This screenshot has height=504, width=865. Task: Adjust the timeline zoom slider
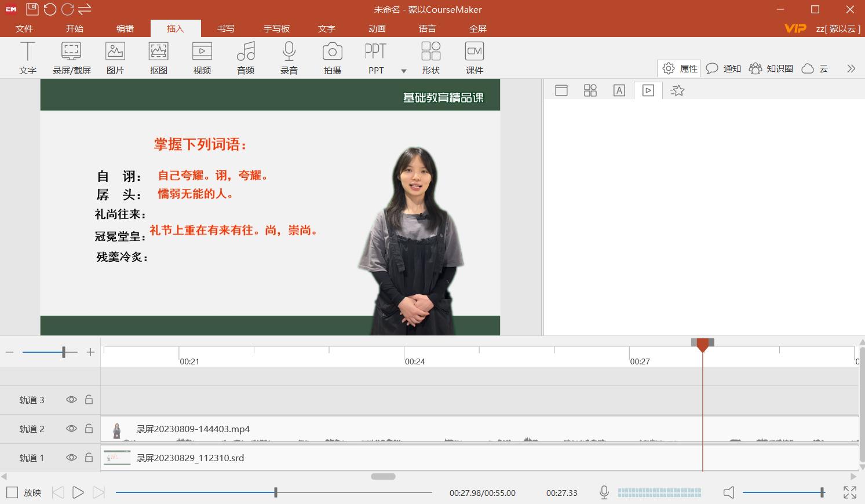point(65,352)
